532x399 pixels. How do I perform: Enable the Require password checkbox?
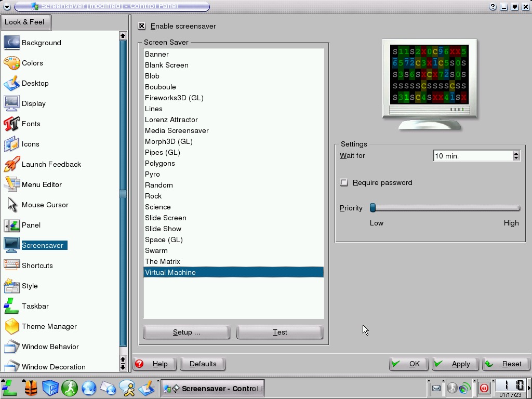(344, 182)
